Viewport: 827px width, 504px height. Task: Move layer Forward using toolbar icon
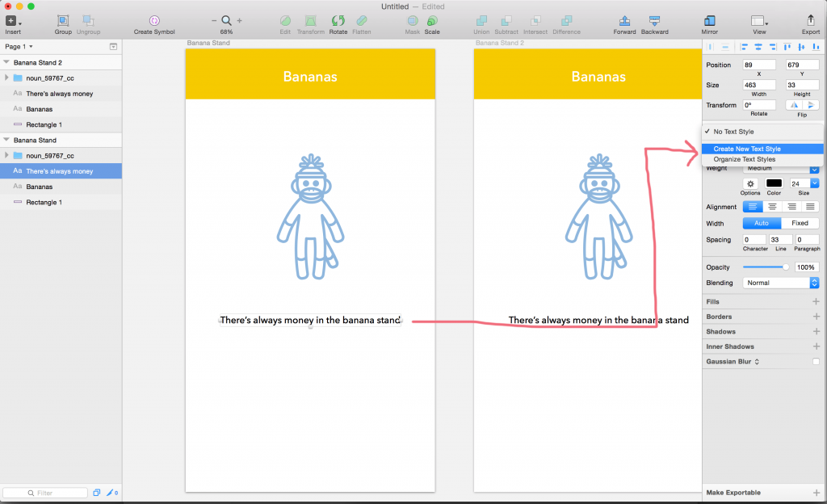pyautogui.click(x=624, y=21)
